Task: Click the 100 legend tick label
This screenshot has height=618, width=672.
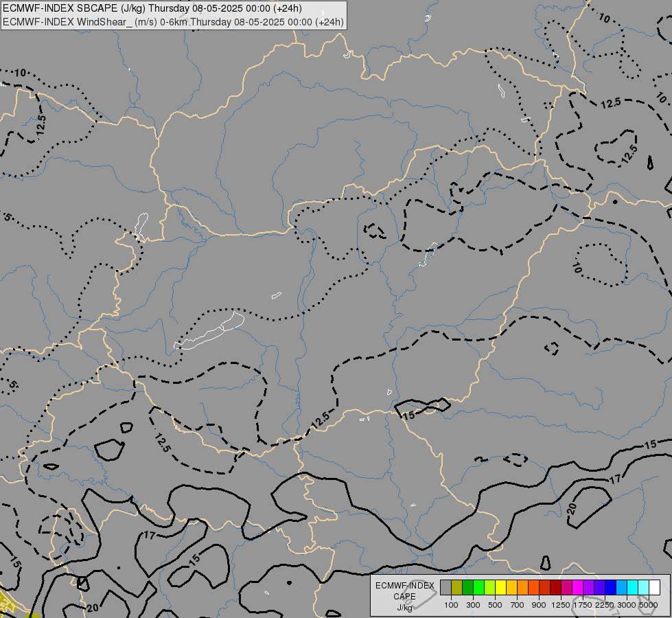Action: (451, 605)
